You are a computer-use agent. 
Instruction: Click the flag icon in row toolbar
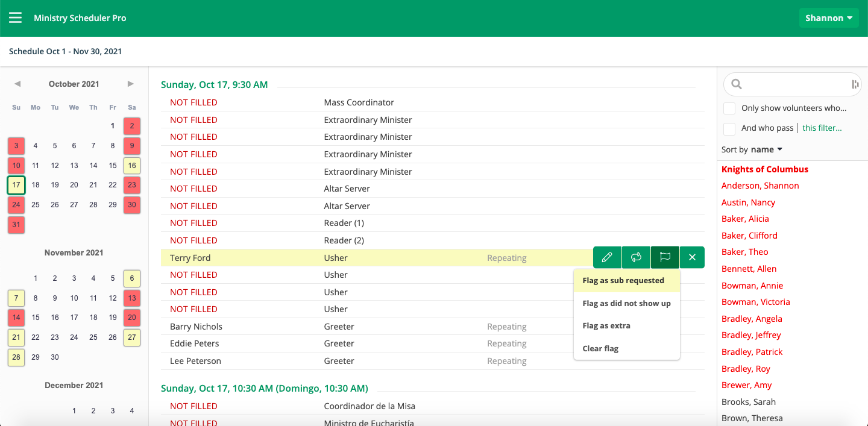pyautogui.click(x=665, y=257)
